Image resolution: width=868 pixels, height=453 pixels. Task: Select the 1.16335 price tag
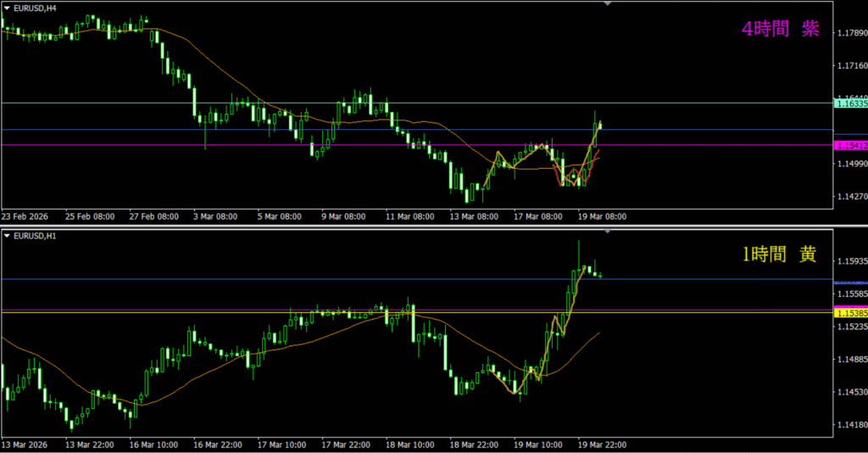click(x=850, y=103)
